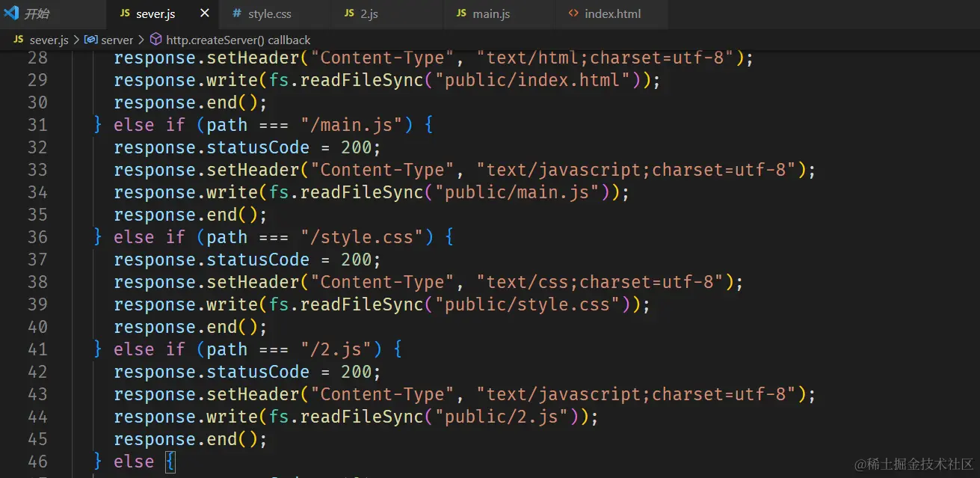Click line number 28 in gutter

point(37,58)
